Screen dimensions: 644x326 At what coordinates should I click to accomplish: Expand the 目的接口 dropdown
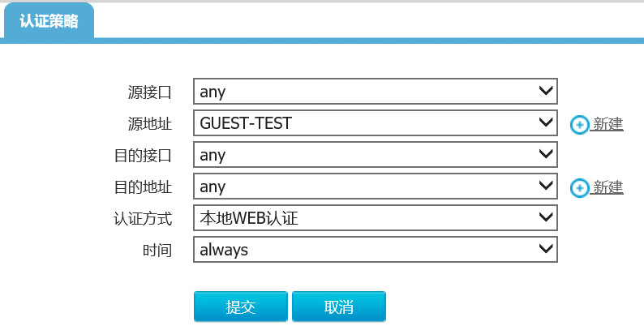pos(375,155)
